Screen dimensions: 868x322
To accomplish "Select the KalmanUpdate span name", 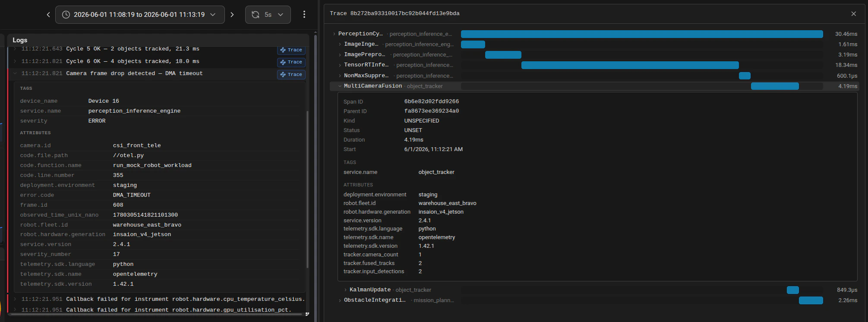I will tap(370, 290).
